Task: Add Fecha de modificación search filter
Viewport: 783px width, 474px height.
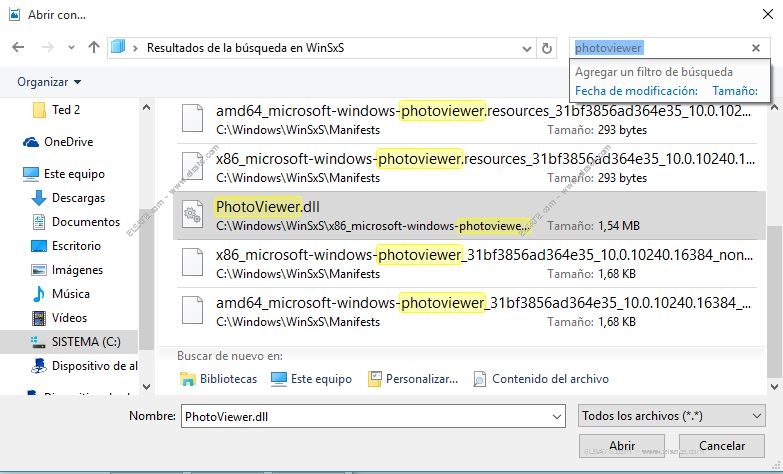Action: coord(636,91)
